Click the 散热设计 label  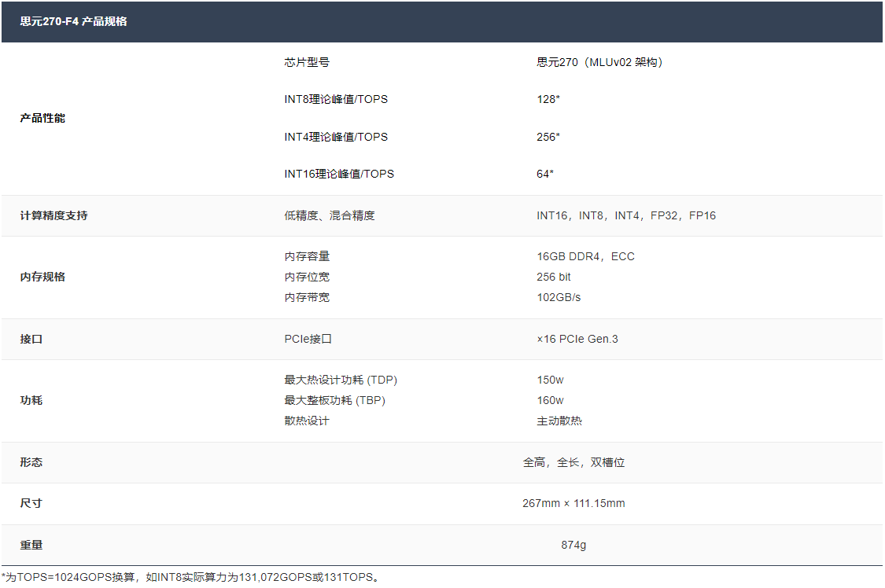coord(307,421)
